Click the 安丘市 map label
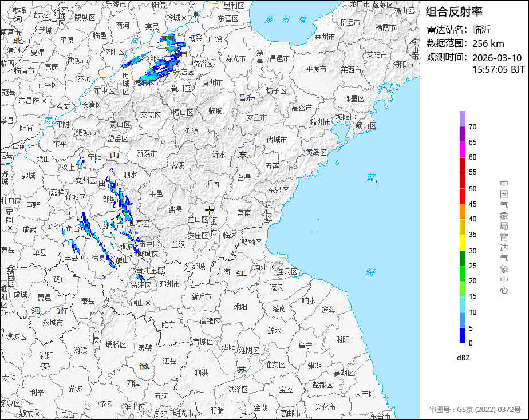The height and width of the screenshot is (420, 529). (256, 118)
